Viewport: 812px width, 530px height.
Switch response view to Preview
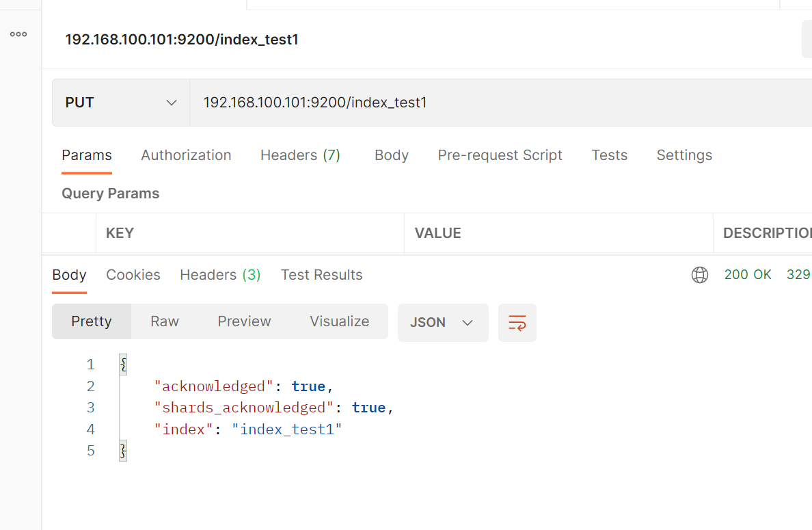click(x=244, y=321)
